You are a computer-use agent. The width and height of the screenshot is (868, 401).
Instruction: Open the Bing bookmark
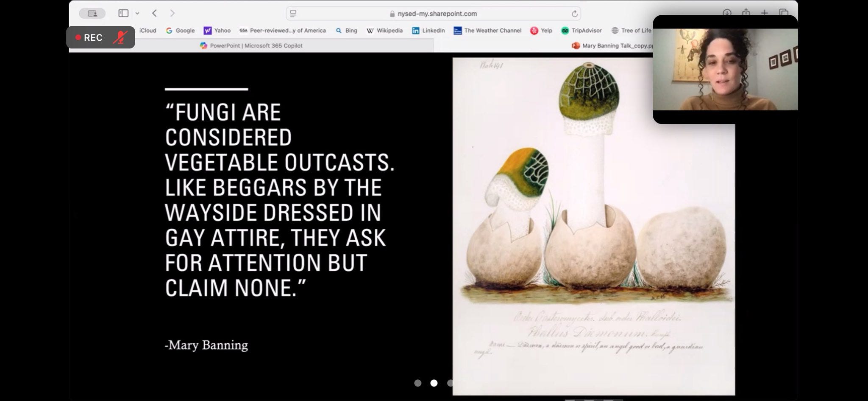pyautogui.click(x=346, y=31)
